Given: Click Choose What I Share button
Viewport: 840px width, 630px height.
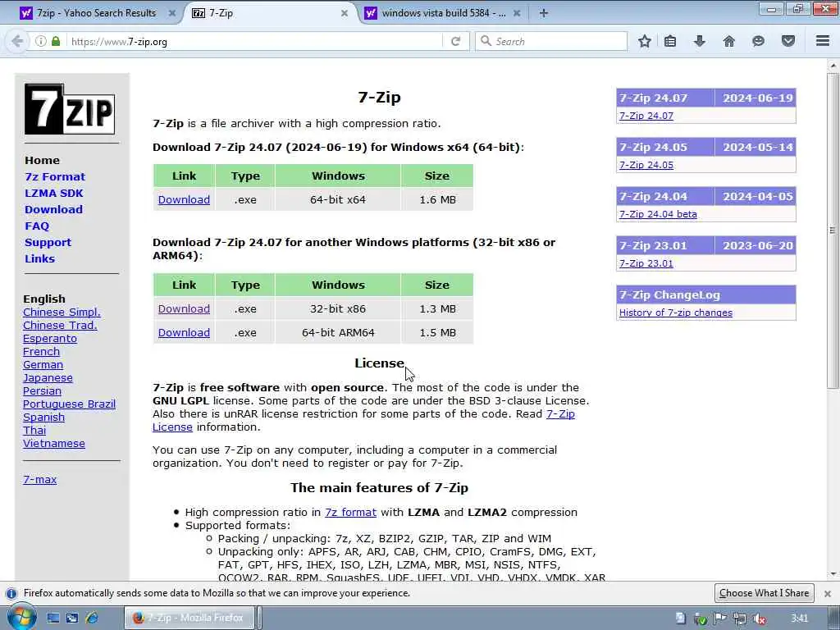Looking at the screenshot, I should tap(764, 593).
